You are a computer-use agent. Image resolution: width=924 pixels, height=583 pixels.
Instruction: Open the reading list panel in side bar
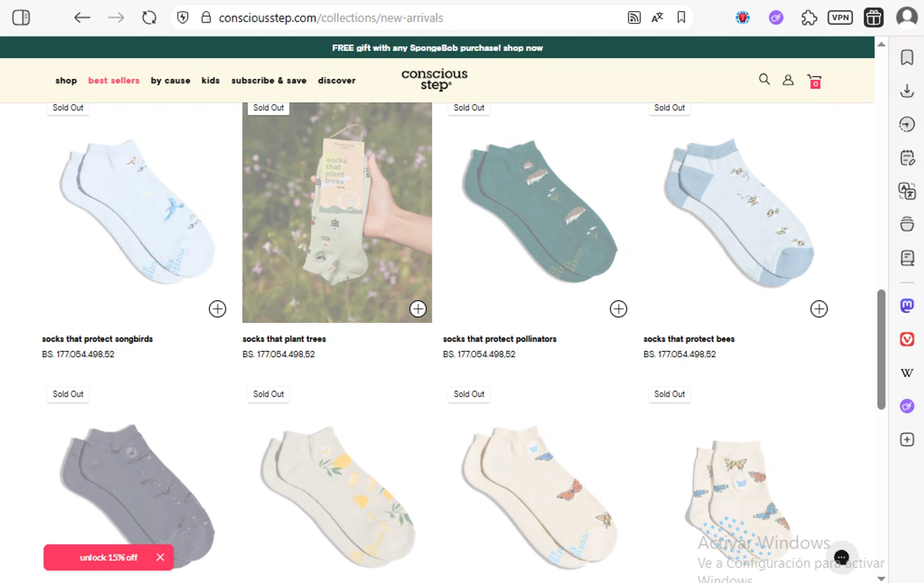pos(907,258)
